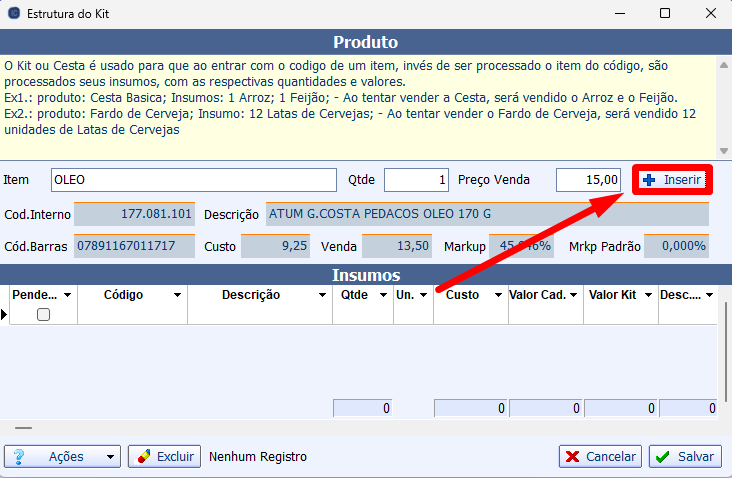This screenshot has height=478, width=732.
Task: Click the Item input field containing OLEO
Action: (x=193, y=180)
